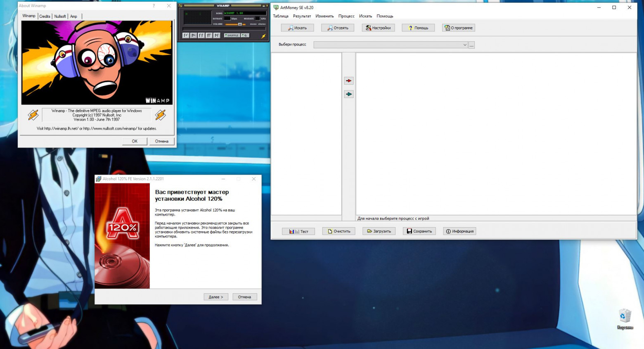Toggle repeat button next to Shuffle
Viewport: 644px width, 349px height.
click(245, 36)
